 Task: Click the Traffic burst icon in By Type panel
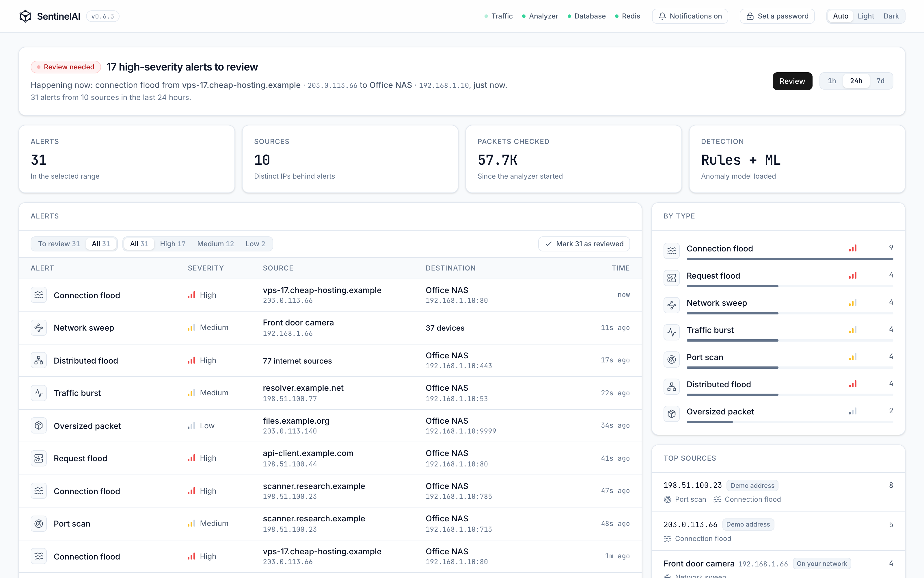[x=672, y=332]
